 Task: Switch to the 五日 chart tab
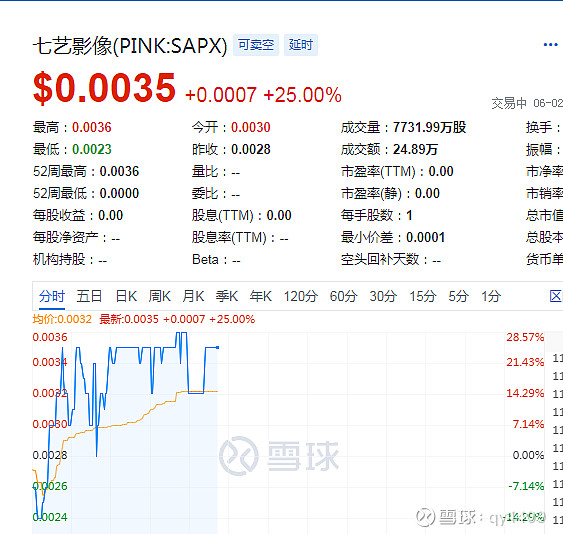(89, 297)
